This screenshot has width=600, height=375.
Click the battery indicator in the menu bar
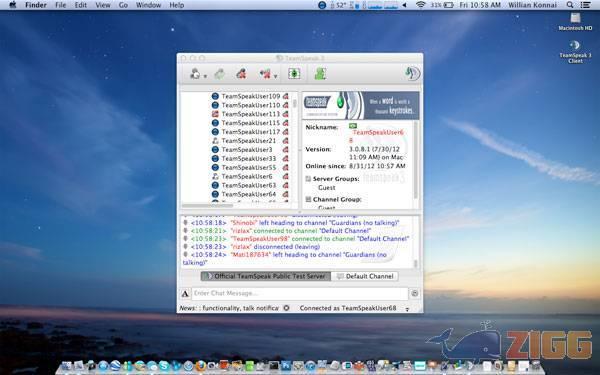point(442,5)
